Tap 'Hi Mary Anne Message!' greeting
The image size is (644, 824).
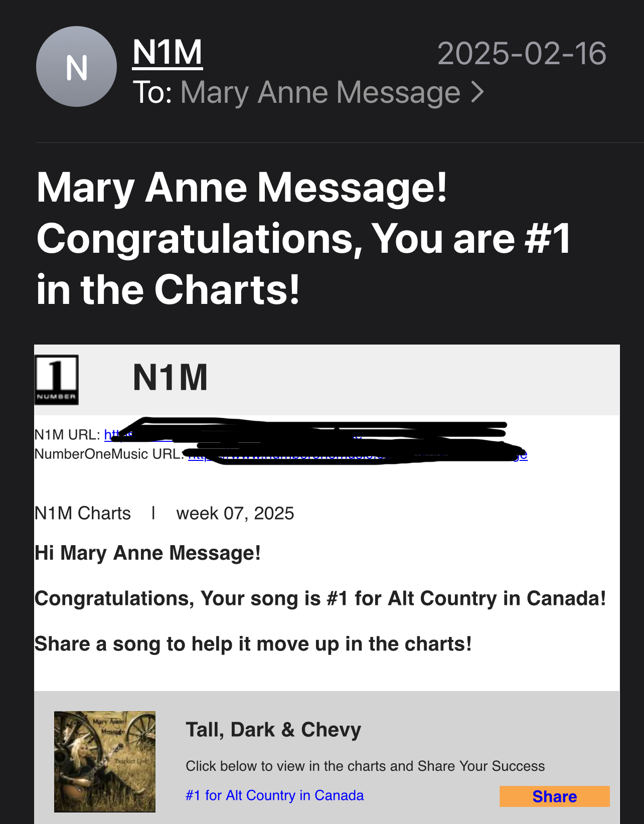(148, 553)
